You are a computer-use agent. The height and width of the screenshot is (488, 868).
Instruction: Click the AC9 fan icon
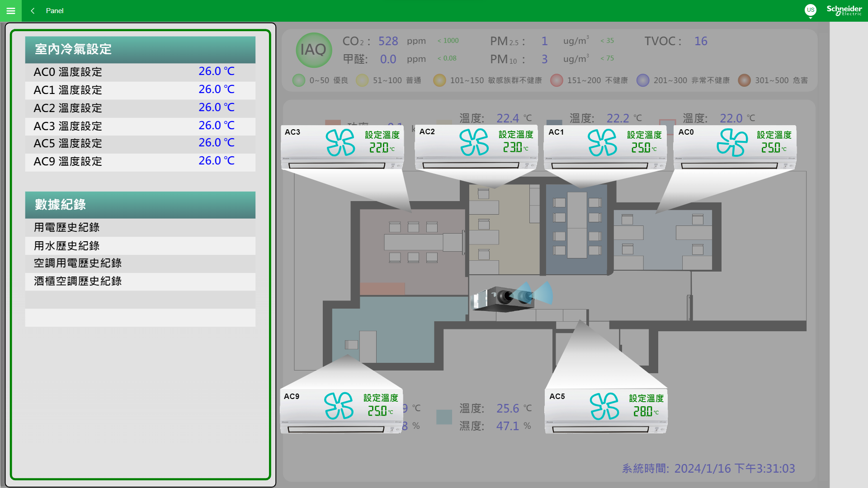(339, 406)
